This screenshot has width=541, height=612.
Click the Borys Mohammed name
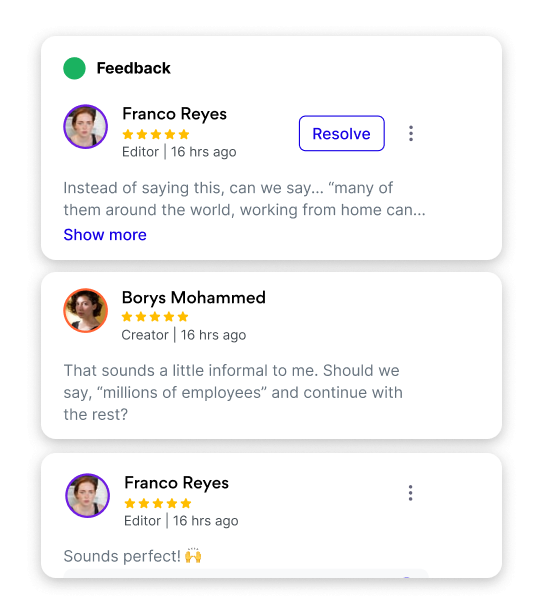click(194, 297)
